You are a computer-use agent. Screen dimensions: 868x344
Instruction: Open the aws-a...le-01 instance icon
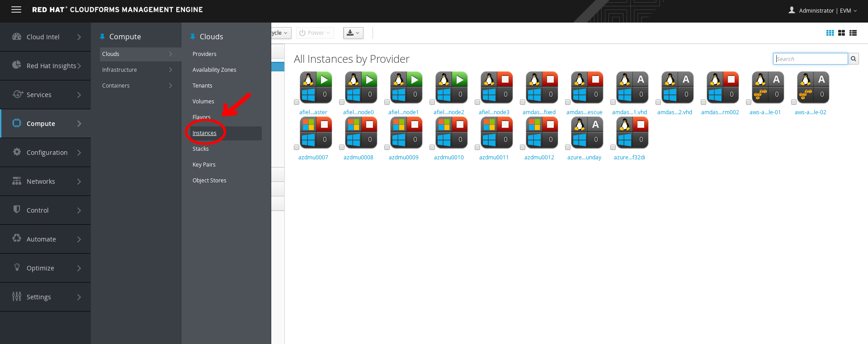[768, 88]
